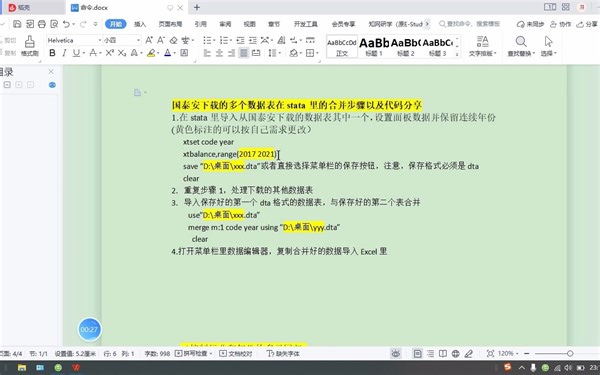Open WPS app from Windows taskbar
Viewport: 600px width, 375px height.
pos(76,368)
